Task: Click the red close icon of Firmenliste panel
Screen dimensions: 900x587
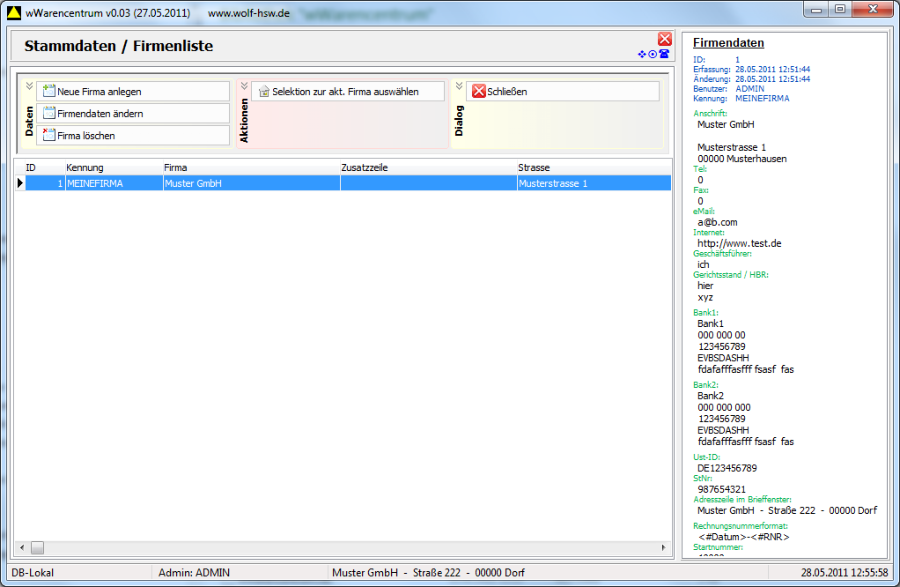Action: tap(664, 39)
